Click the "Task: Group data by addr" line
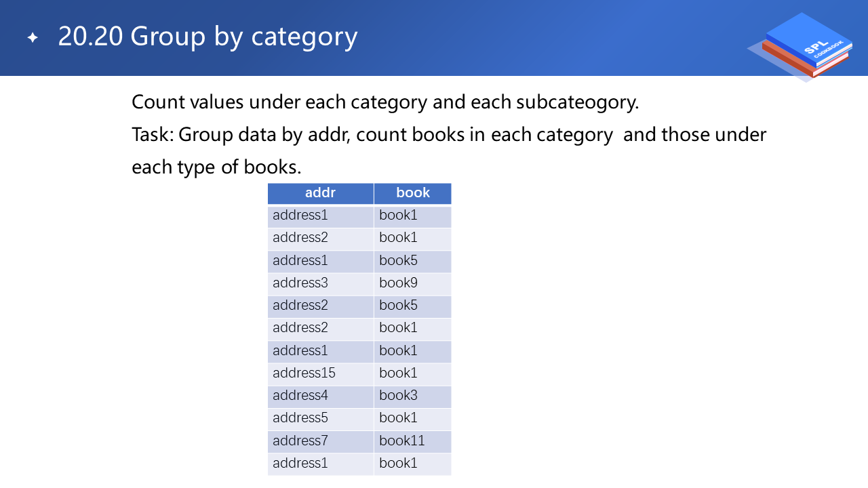Viewport: 868px width, 488px height. 448,134
